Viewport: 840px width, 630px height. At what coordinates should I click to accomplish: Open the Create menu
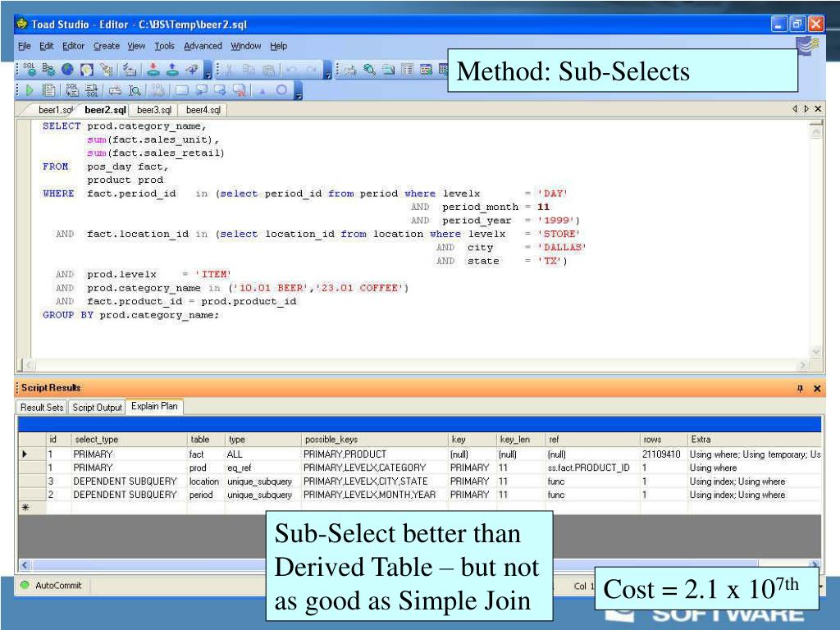click(x=107, y=46)
